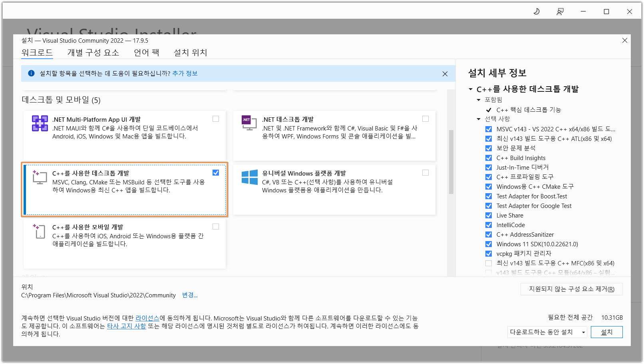Click the info icon in the blue banner
Screen dimensions: 644x364
(31, 73)
